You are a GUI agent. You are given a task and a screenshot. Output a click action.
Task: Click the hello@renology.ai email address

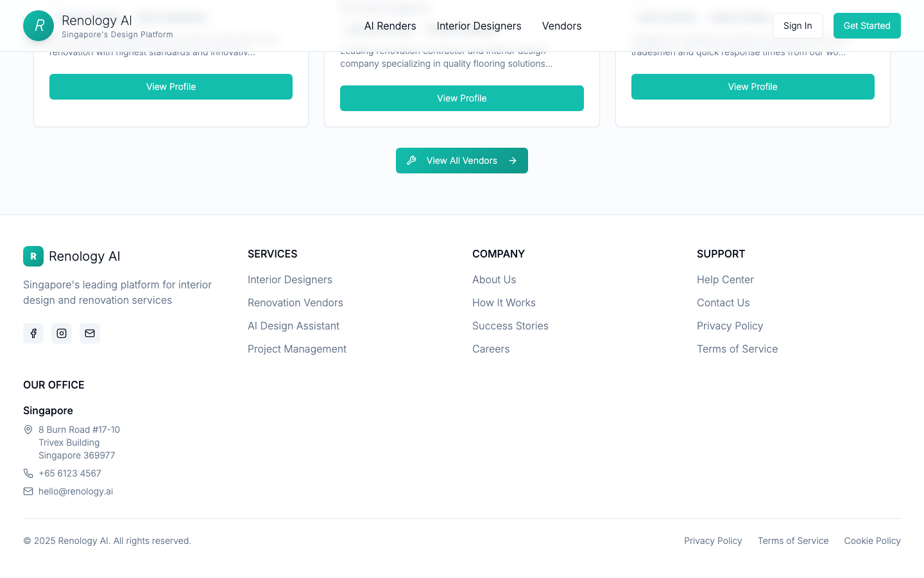76,491
